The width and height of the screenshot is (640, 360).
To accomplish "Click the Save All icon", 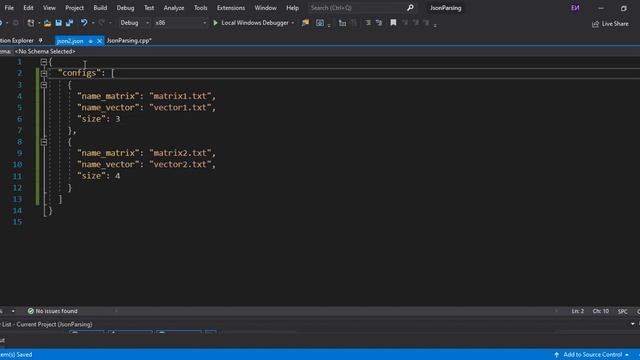I will (69, 23).
